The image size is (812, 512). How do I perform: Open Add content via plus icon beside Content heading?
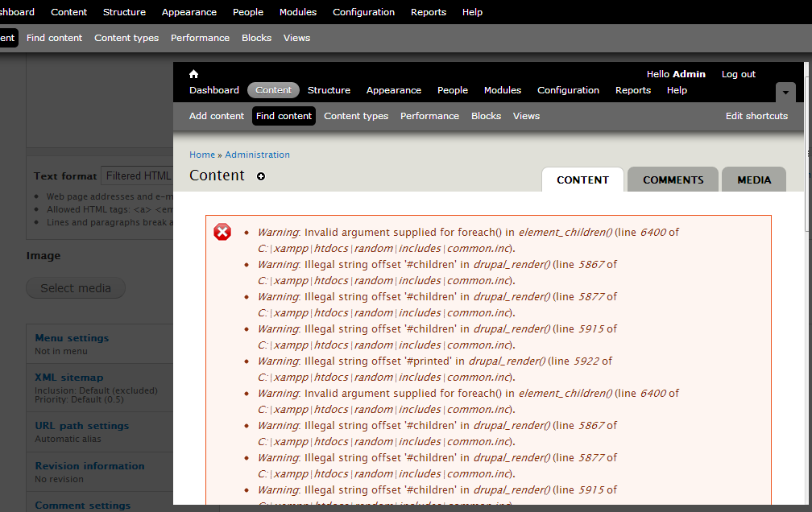click(260, 176)
